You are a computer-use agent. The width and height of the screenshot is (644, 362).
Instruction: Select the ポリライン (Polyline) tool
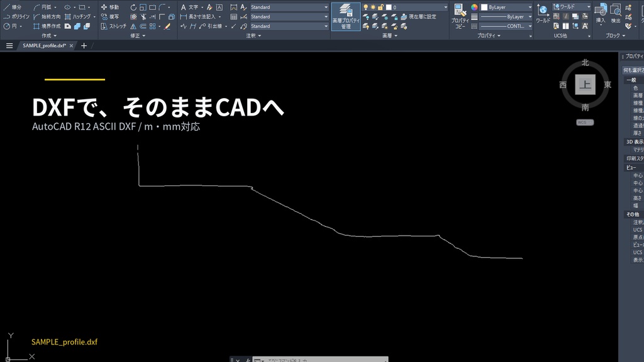(x=16, y=16)
